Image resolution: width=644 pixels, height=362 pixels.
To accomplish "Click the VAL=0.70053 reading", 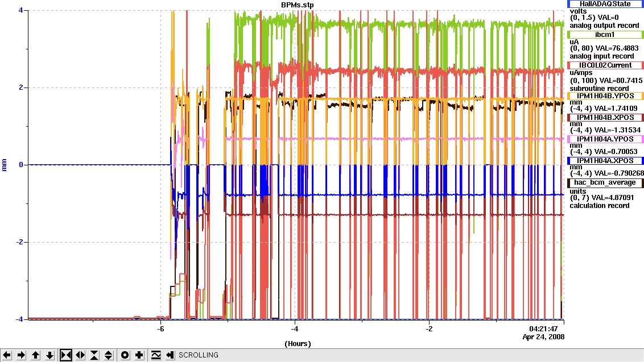I will [615, 152].
